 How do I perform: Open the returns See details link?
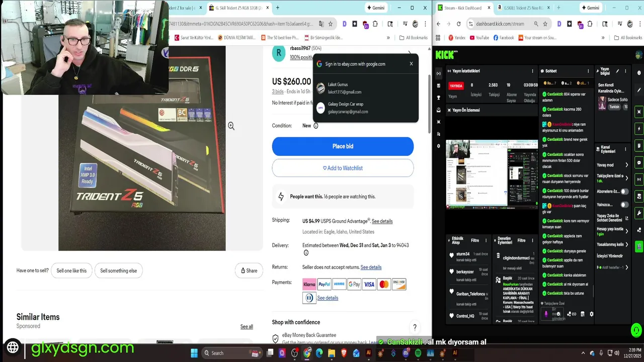371,267
